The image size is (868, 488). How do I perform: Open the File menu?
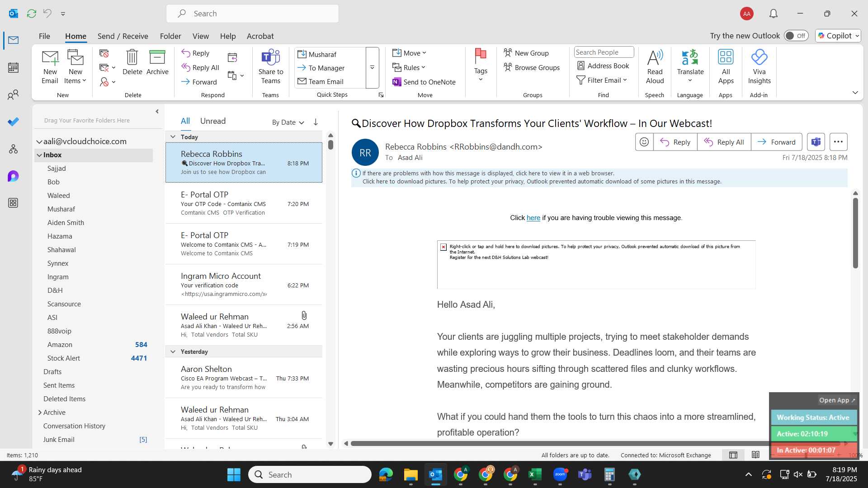[44, 36]
